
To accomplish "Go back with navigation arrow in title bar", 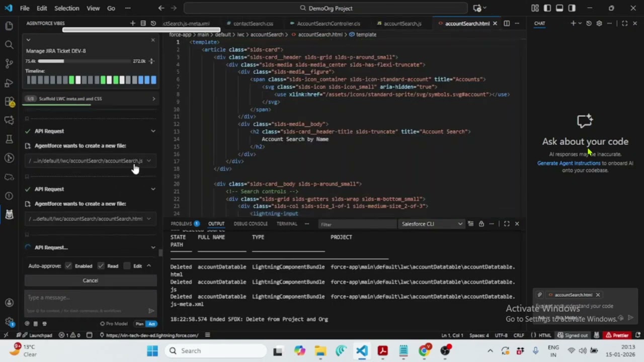I will pos(161,8).
